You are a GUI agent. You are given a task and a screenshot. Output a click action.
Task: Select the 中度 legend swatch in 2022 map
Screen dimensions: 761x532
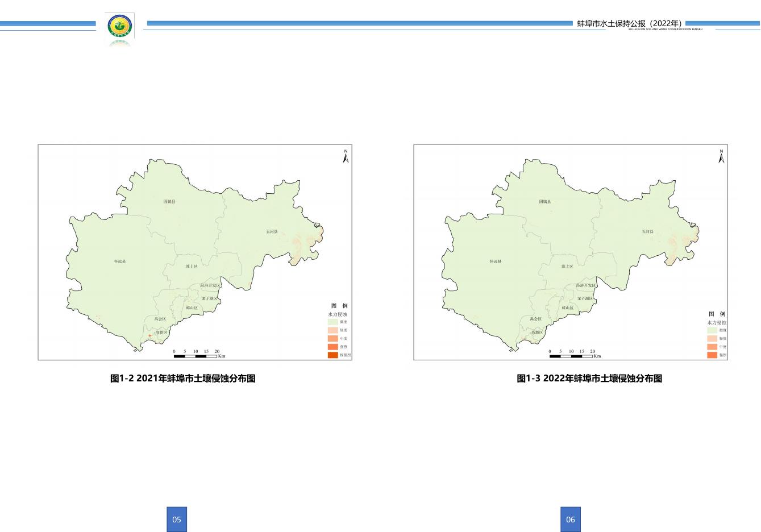712,347
